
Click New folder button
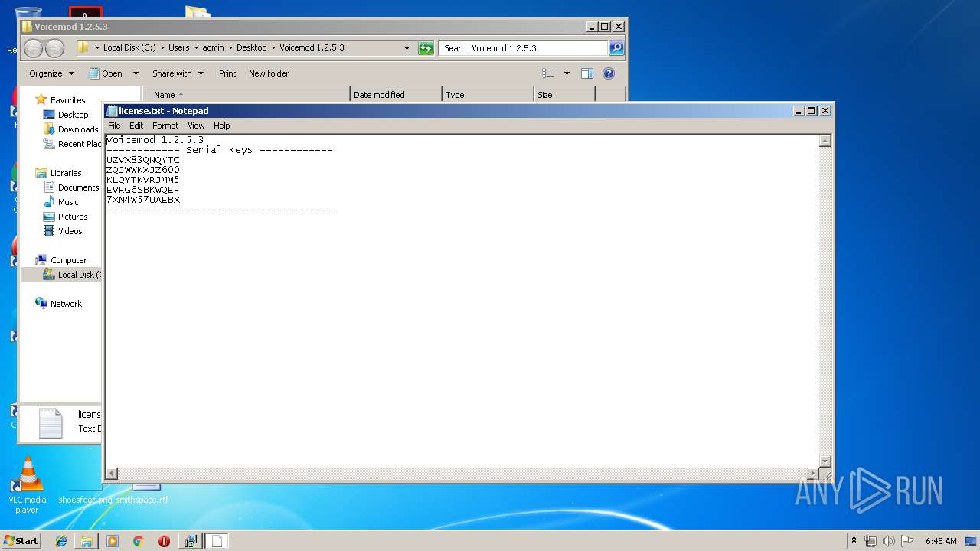click(x=269, y=73)
